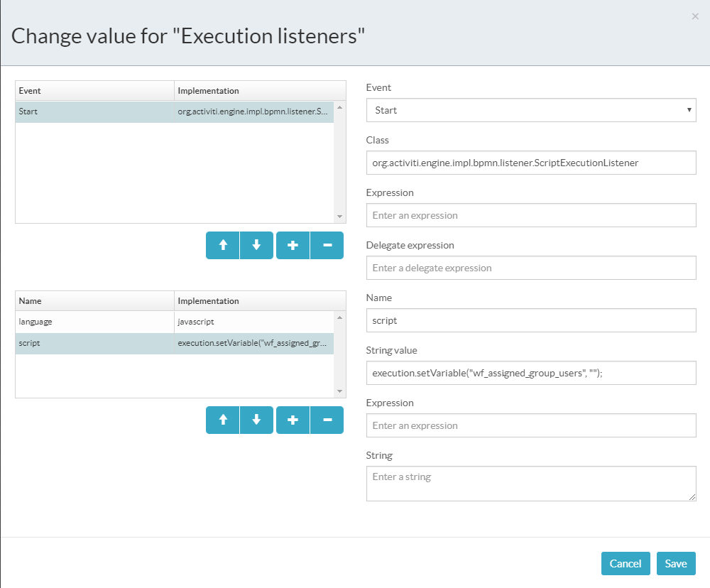Select the language field row
The image size is (710, 588).
175,322
